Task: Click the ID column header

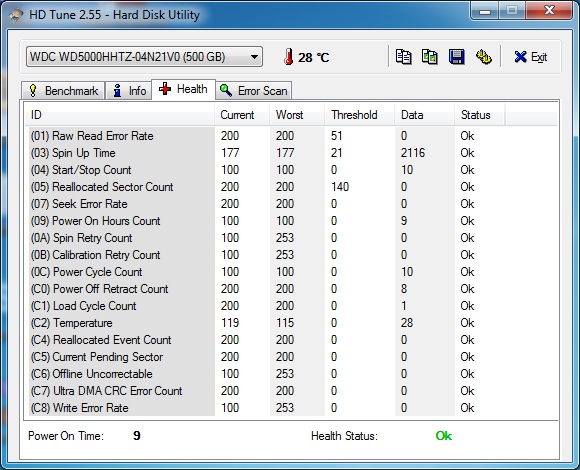Action: (x=120, y=115)
